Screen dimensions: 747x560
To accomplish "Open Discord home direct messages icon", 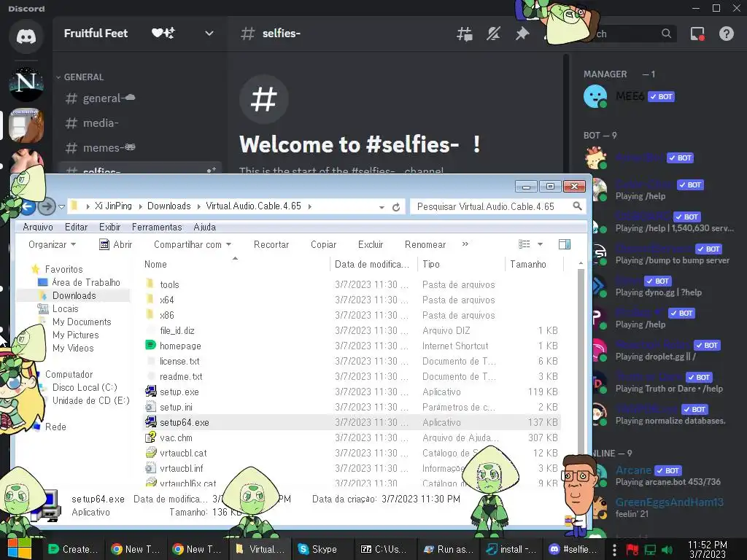I will 26,36.
